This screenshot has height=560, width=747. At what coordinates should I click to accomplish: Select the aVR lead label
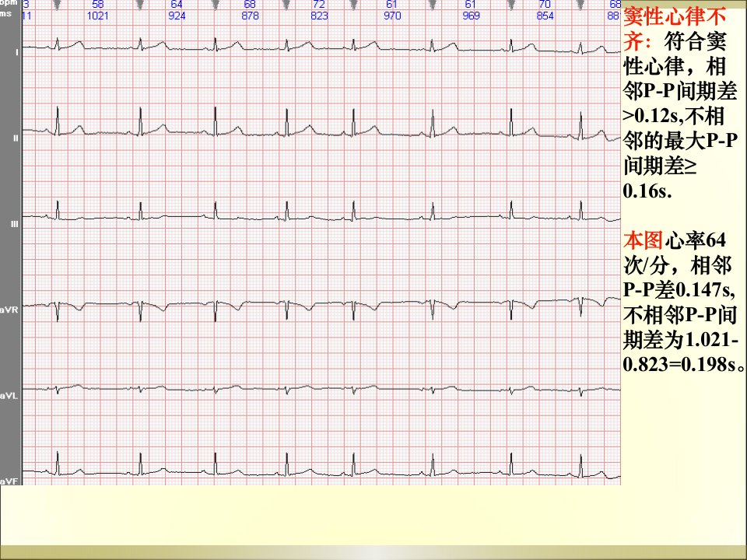tap(9, 310)
